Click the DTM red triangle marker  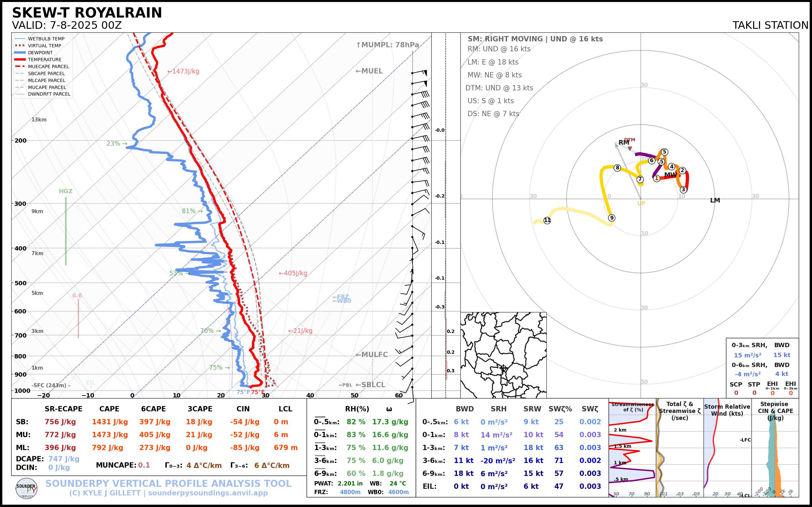[630, 148]
